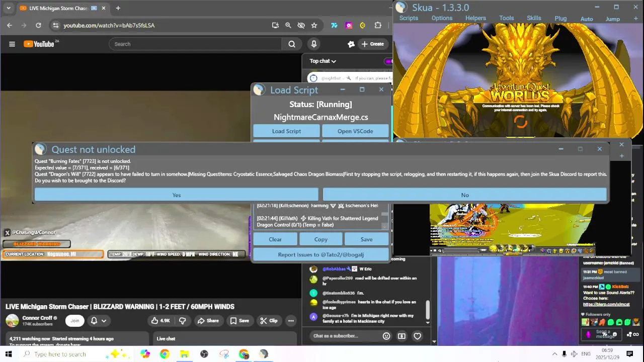Open Chrome extensions puzzle icon
This screenshot has height=362, width=644.
[378, 25]
